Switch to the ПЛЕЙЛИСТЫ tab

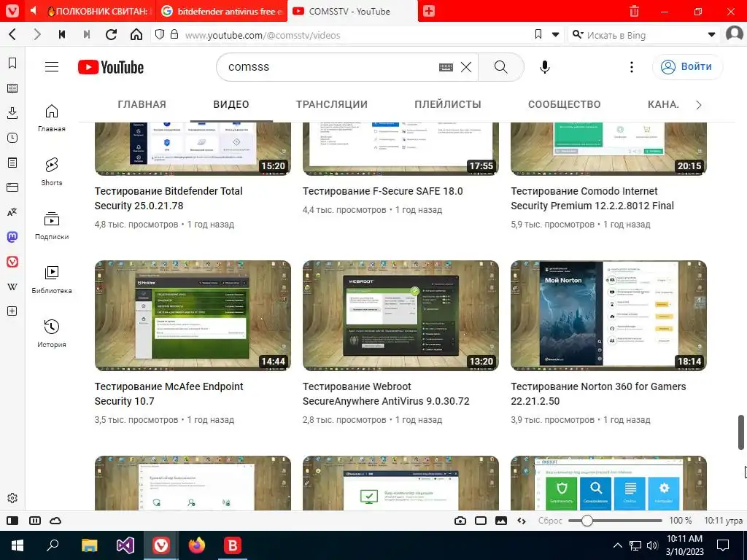click(x=448, y=104)
